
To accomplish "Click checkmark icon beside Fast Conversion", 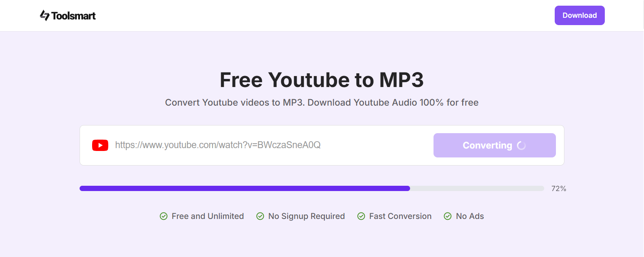I will 361,216.
